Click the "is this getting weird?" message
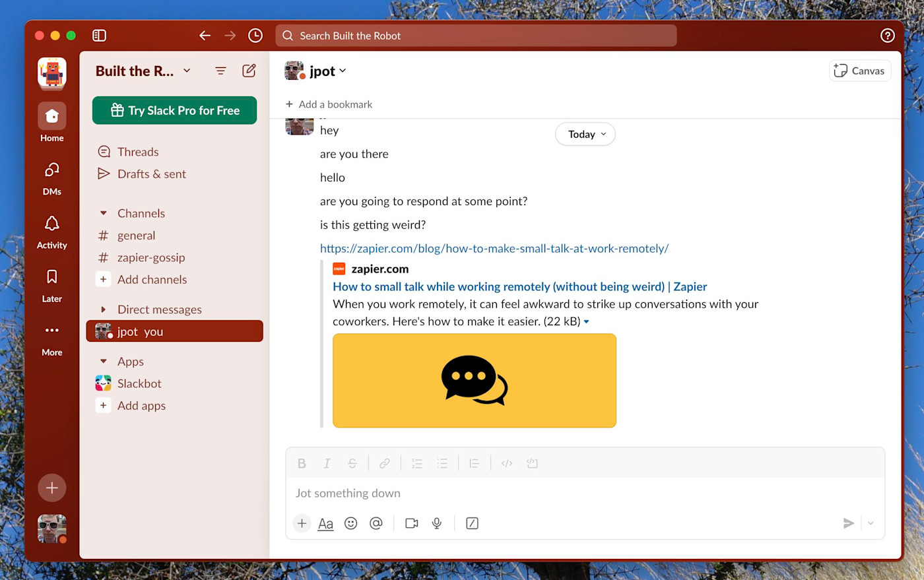 373,225
